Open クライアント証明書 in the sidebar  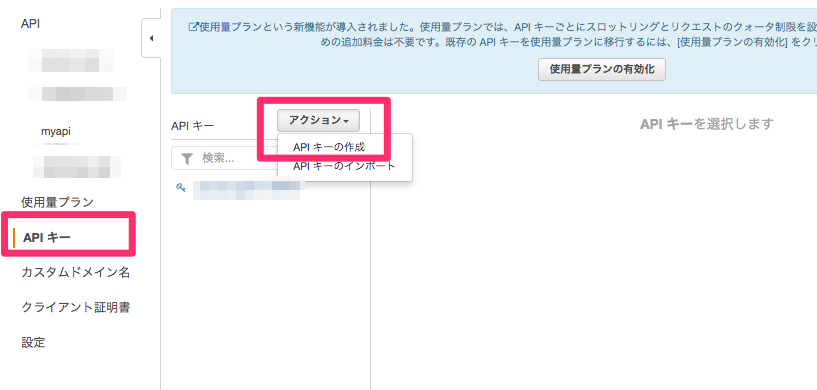pos(76,307)
